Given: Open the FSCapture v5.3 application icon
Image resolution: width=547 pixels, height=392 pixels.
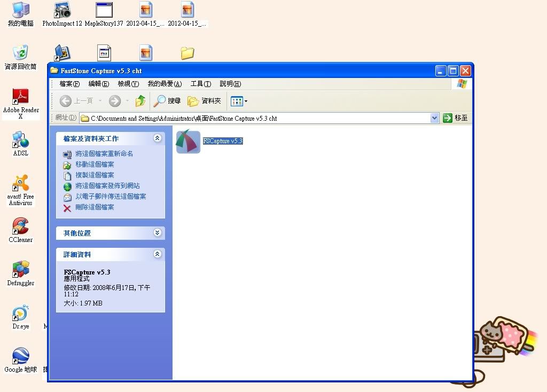Looking at the screenshot, I should coord(188,142).
